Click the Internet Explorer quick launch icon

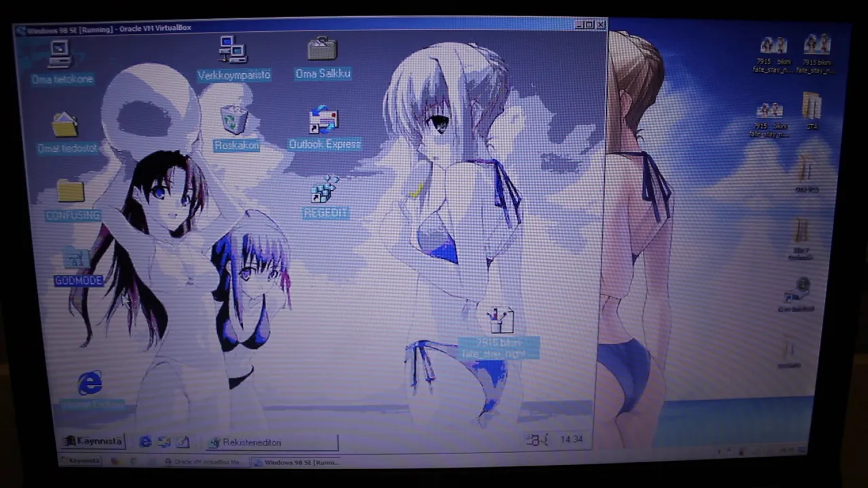(145, 442)
